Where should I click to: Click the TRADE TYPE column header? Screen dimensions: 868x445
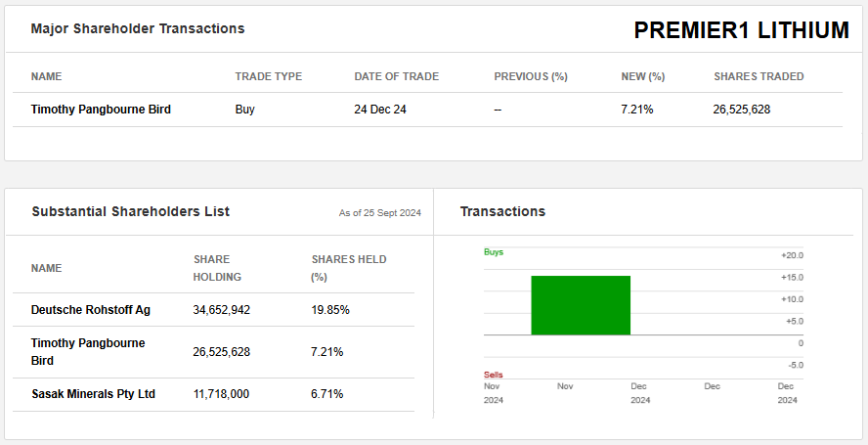coord(268,76)
